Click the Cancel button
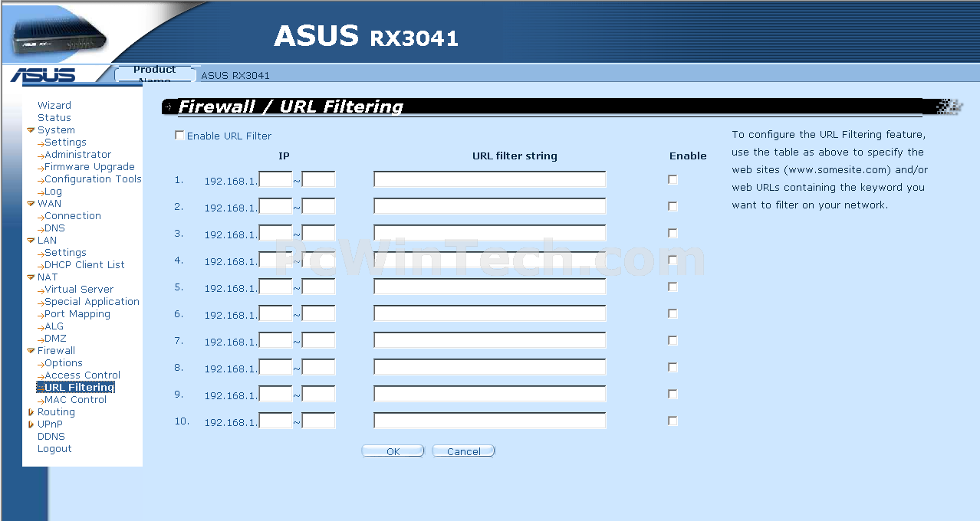Image resolution: width=980 pixels, height=521 pixels. pos(463,451)
